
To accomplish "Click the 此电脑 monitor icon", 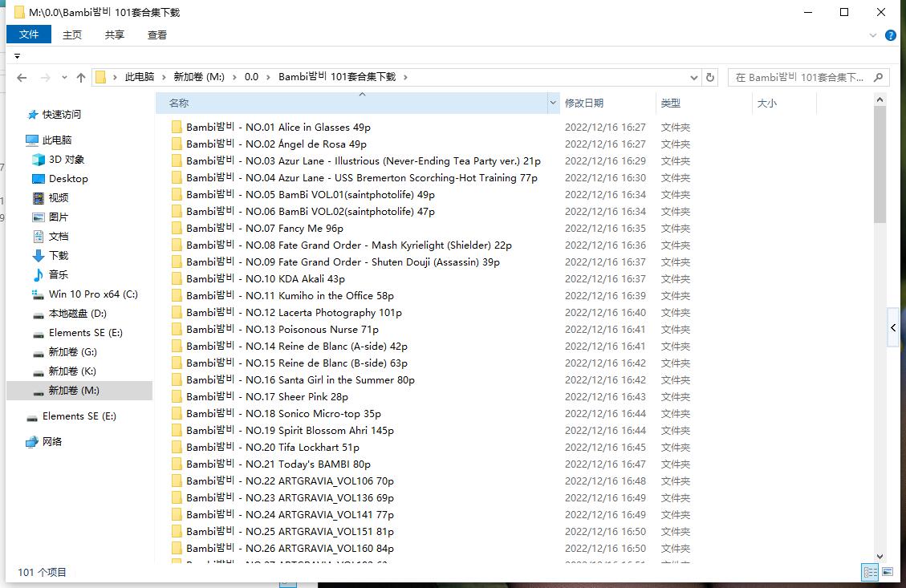I will (32, 140).
